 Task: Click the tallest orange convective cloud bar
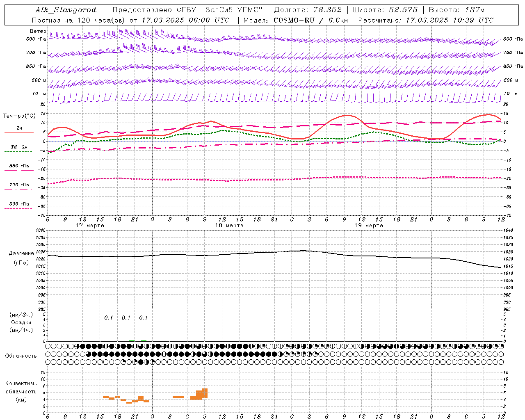click(x=205, y=393)
